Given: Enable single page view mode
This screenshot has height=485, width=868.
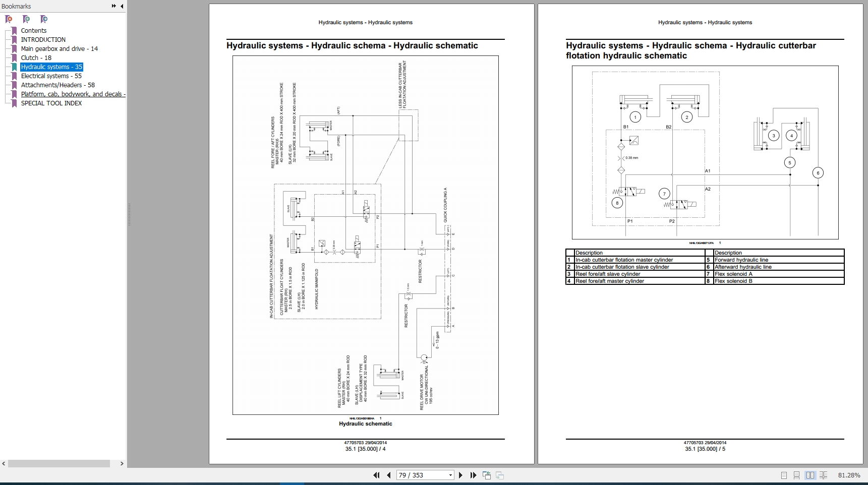Looking at the screenshot, I should point(784,475).
